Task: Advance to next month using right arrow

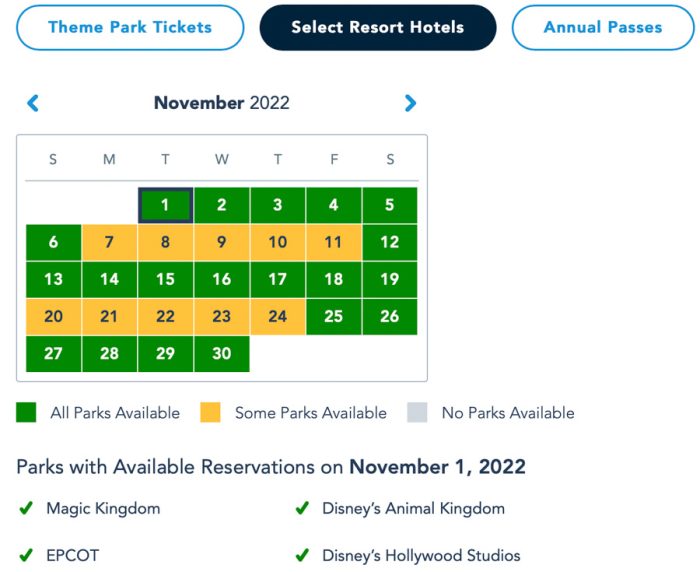Action: tap(410, 103)
